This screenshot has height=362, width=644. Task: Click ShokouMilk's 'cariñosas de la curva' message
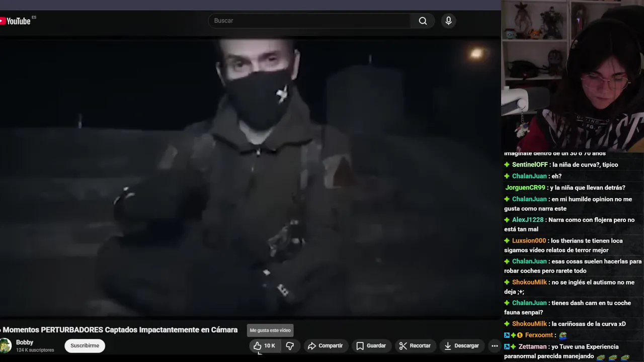(x=589, y=324)
